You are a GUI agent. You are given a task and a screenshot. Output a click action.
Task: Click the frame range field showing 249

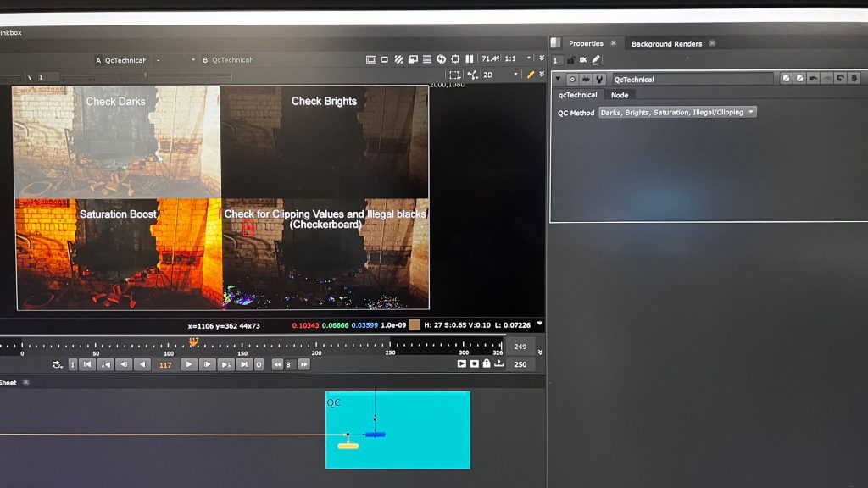(x=520, y=347)
